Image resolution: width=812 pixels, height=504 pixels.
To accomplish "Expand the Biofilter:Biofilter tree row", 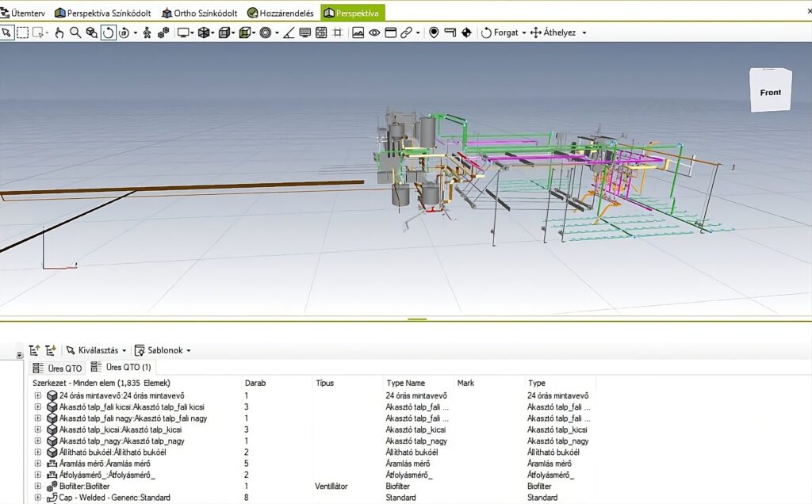I will click(x=37, y=486).
